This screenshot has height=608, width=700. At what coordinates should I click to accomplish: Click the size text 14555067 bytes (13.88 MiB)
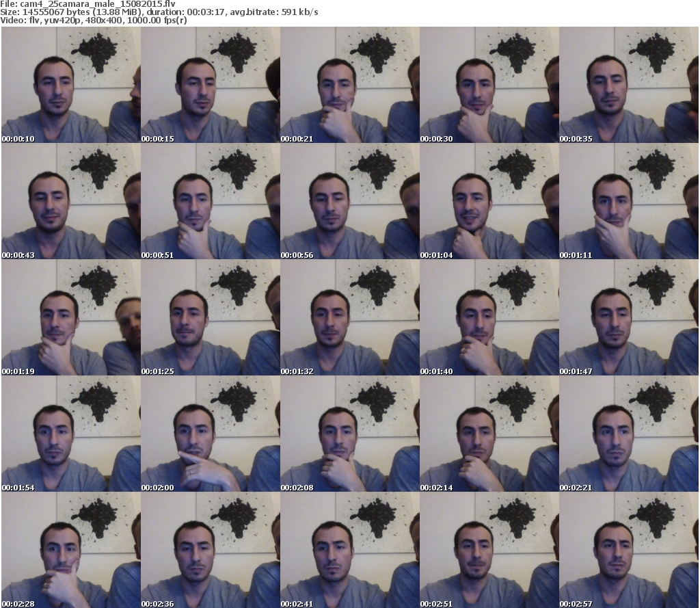(x=81, y=12)
